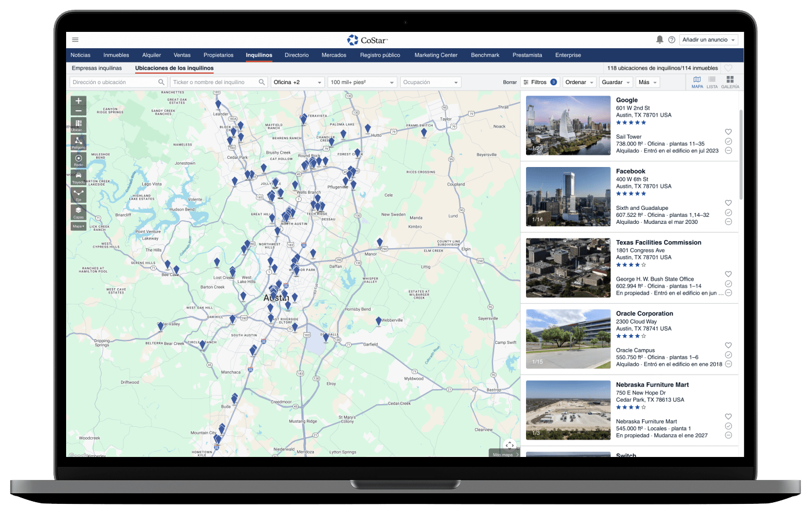Go to the Mercados navigation tab
Screen dimensions: 812x519
point(333,55)
